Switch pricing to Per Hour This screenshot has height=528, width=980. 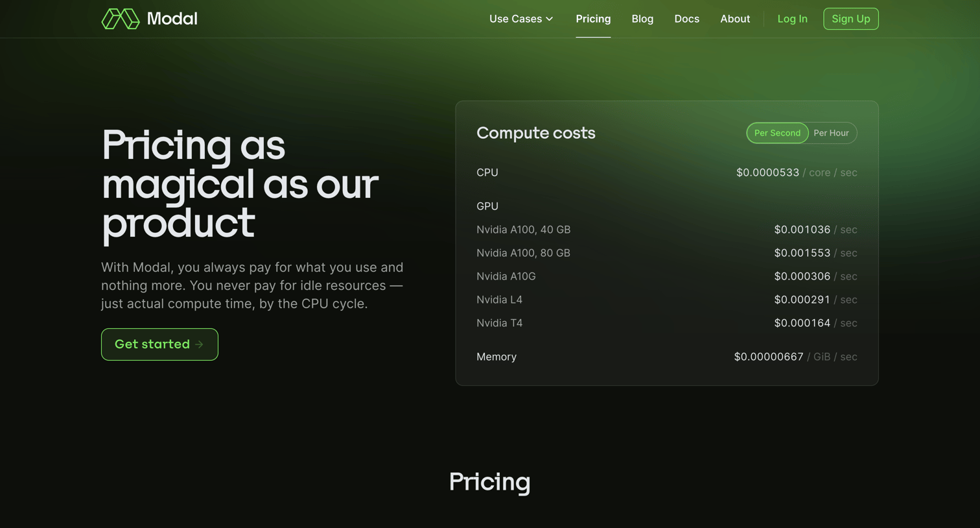(831, 133)
